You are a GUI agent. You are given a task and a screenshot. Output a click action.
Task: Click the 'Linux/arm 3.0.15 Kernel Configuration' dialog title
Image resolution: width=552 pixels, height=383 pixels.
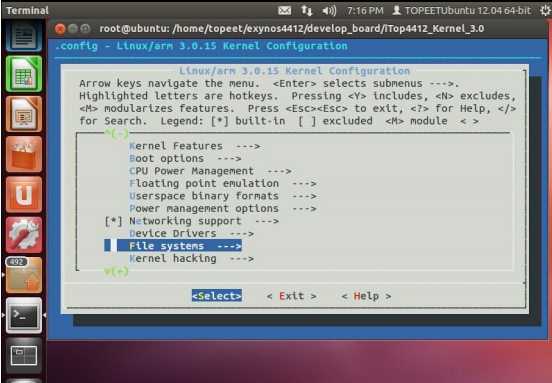pos(294,71)
